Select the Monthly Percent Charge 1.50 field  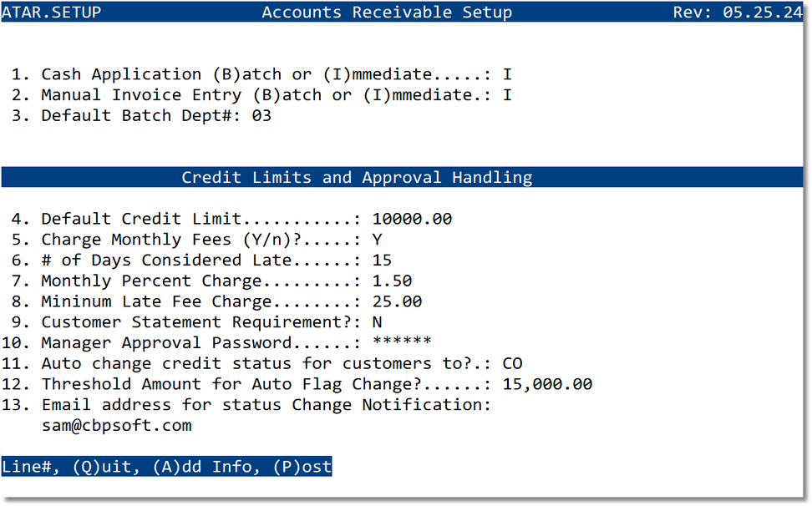pyautogui.click(x=391, y=281)
